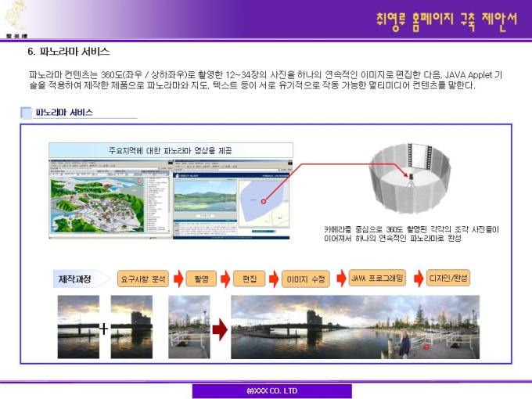532x399 pixels.
Task: Select the 편집 step box
Action: 250,279
